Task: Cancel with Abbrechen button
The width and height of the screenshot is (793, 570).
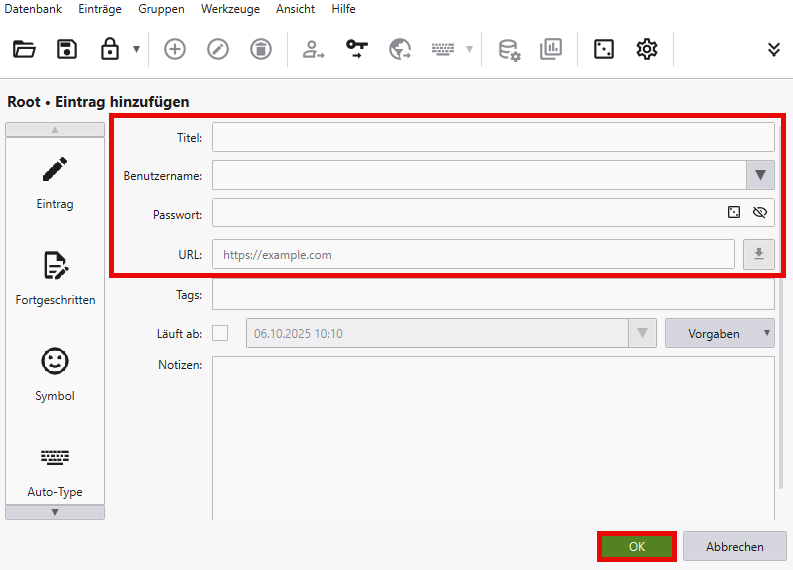Action: (x=735, y=546)
